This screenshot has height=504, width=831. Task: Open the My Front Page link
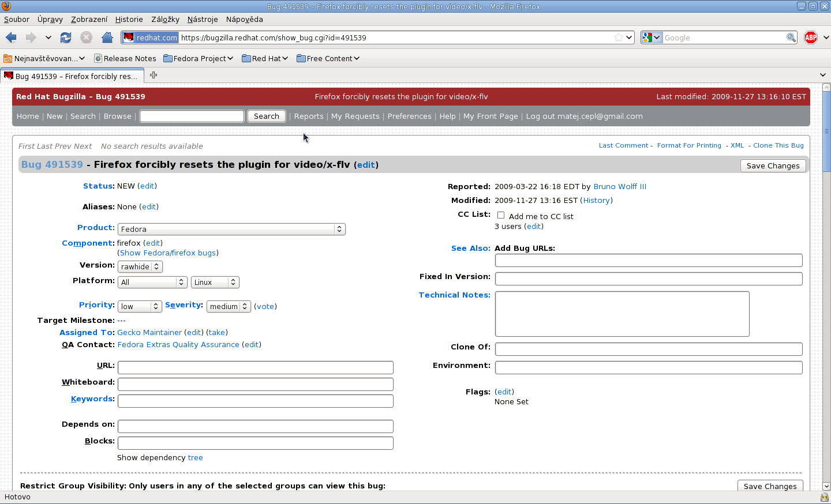[491, 116]
